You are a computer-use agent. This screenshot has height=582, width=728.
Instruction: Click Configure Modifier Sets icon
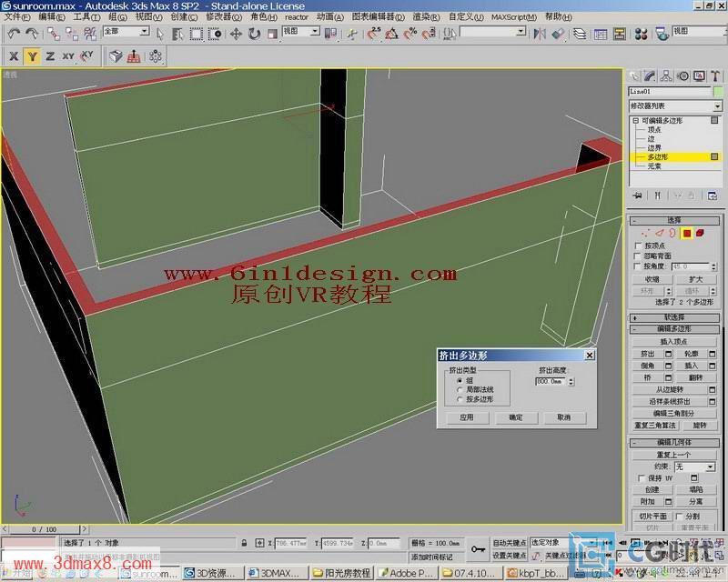(x=713, y=196)
